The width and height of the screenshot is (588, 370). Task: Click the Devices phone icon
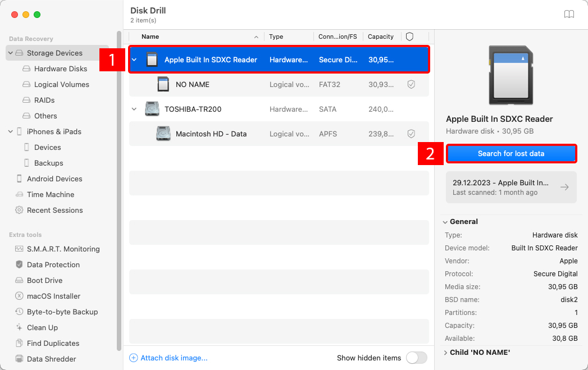tap(26, 147)
